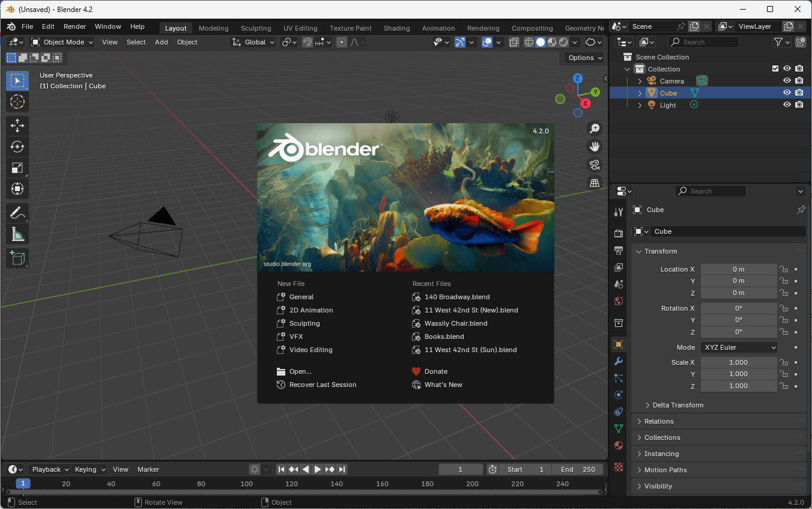This screenshot has height=509, width=812.
Task: Uncheck the Collection exclude checkbox
Action: [775, 69]
